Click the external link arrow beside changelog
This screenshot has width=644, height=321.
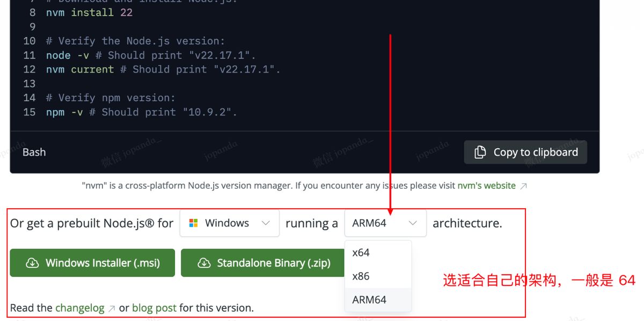(x=110, y=308)
